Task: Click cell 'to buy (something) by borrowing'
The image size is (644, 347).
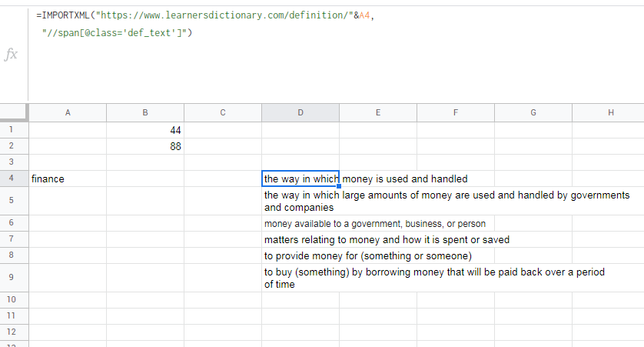Action: tap(300, 278)
